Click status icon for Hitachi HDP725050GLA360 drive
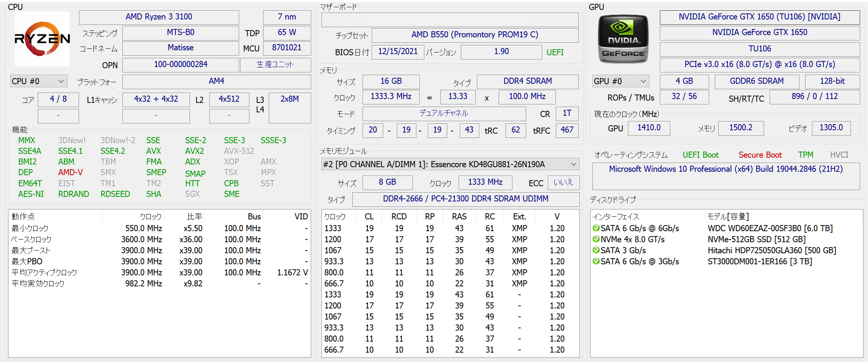This screenshot has height=362, width=868. [596, 250]
